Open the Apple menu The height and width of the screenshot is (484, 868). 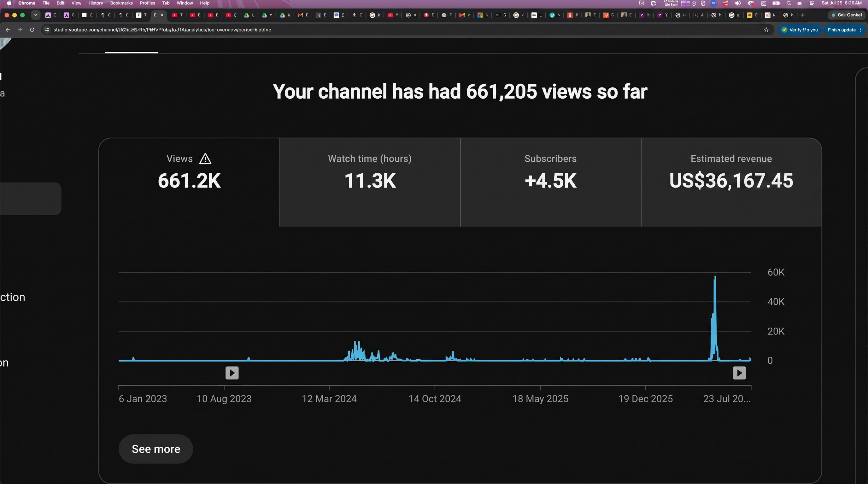pyautogui.click(x=9, y=3)
